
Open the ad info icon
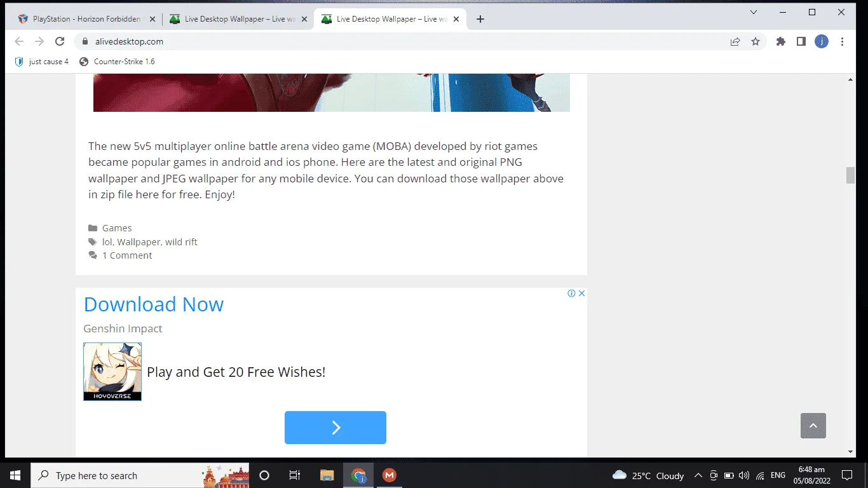[x=571, y=294]
